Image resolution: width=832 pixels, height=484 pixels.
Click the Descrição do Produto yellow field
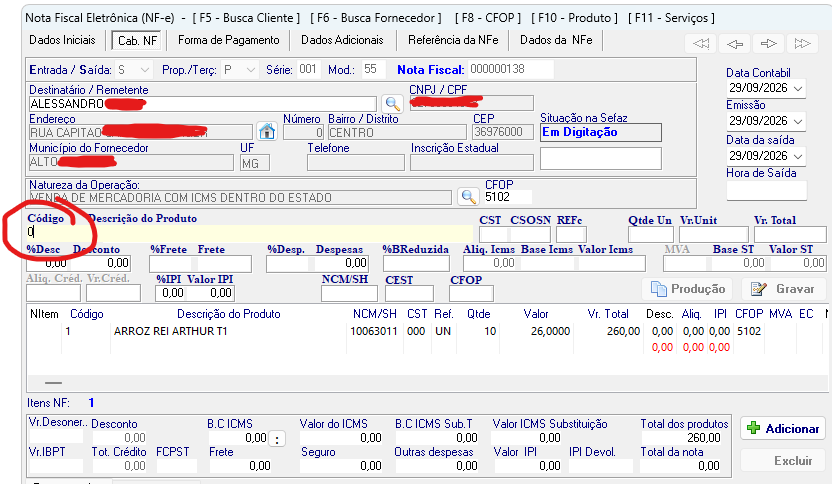pos(280,232)
